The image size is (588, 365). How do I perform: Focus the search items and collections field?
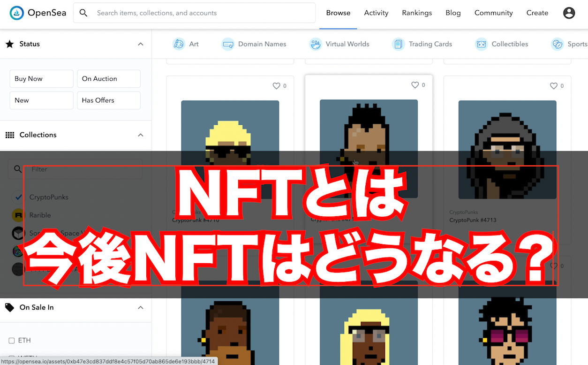(x=202, y=13)
